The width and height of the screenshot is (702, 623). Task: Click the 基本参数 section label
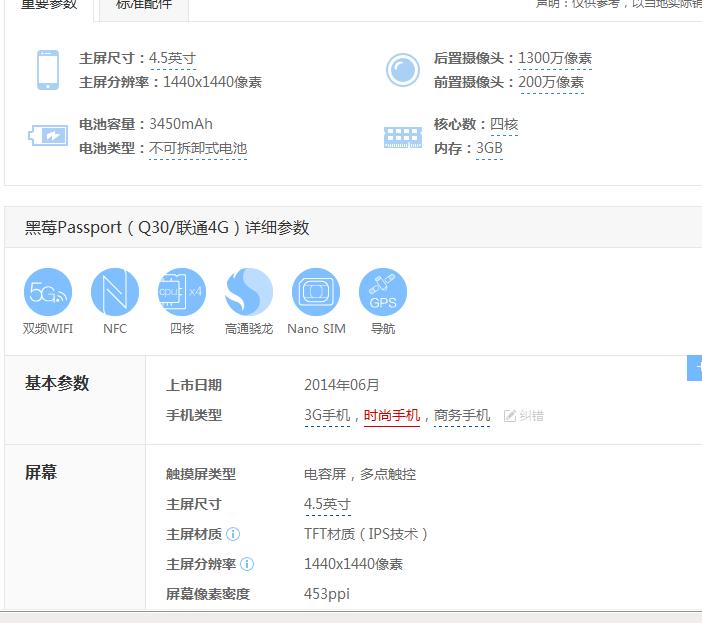(x=57, y=384)
